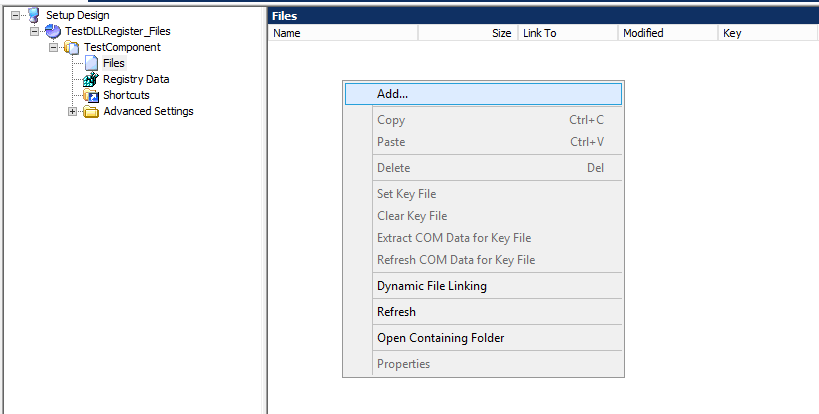Screen dimensions: 819x414
Task: Collapse the Setup Design tree node
Action: 15,15
